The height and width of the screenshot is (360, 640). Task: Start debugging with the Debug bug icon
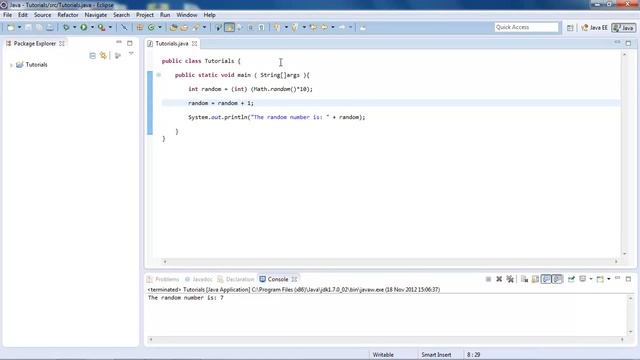[66, 27]
